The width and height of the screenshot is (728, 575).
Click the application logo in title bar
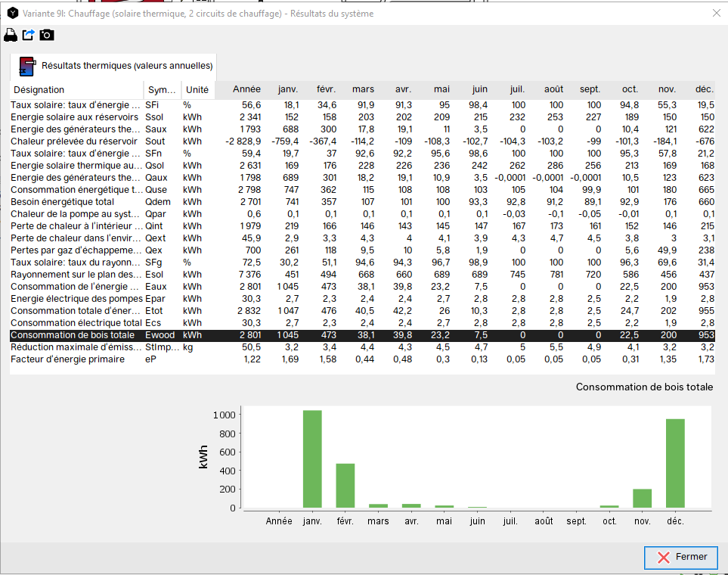click(x=13, y=14)
